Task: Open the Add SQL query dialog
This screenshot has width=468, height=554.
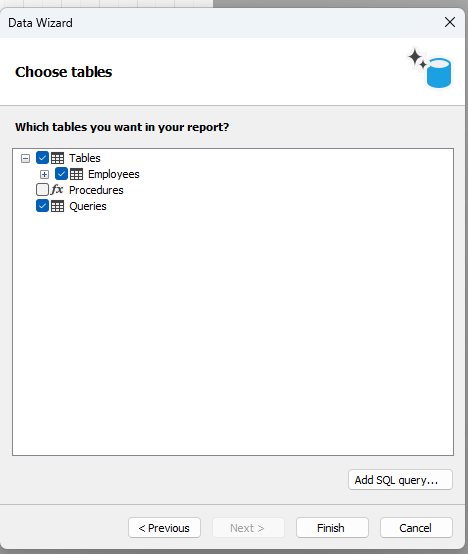Action: click(x=400, y=480)
